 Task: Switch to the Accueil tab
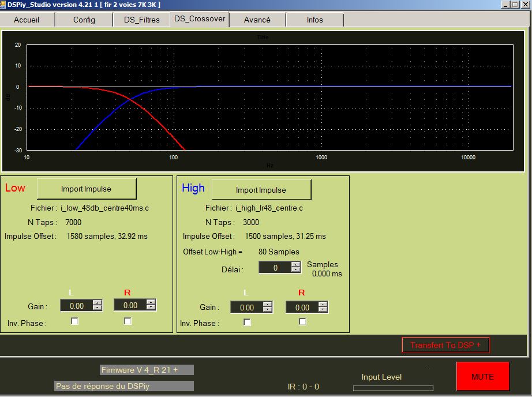pos(27,20)
